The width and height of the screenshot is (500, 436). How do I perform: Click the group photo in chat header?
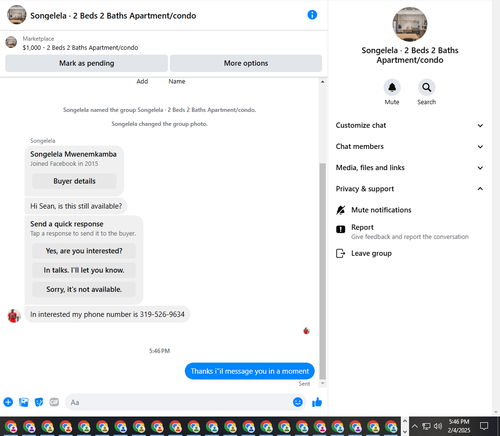click(17, 15)
